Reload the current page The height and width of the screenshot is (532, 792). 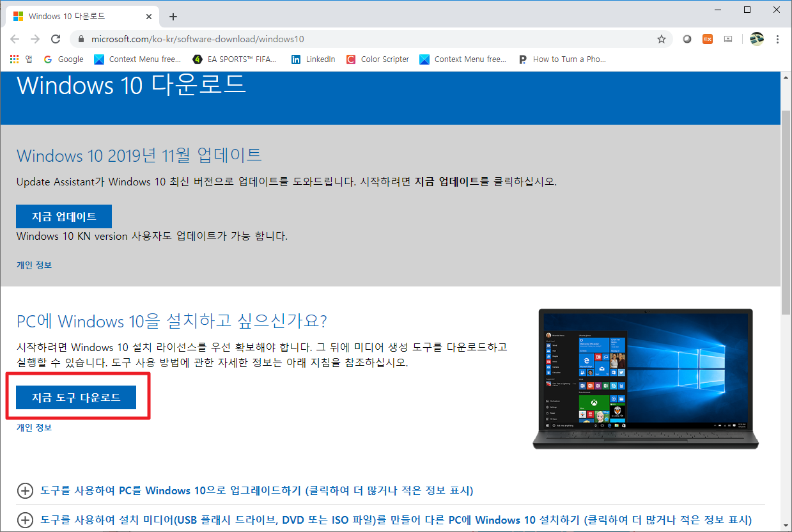pos(56,39)
